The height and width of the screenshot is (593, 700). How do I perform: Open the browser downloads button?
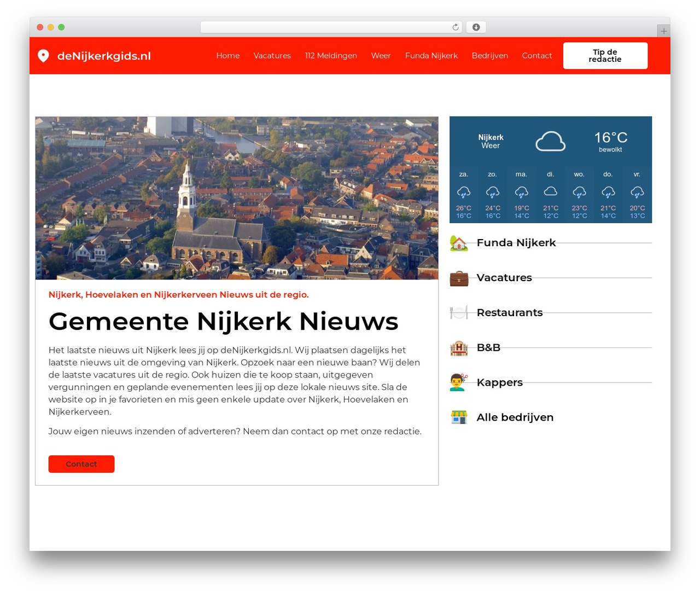(x=476, y=27)
